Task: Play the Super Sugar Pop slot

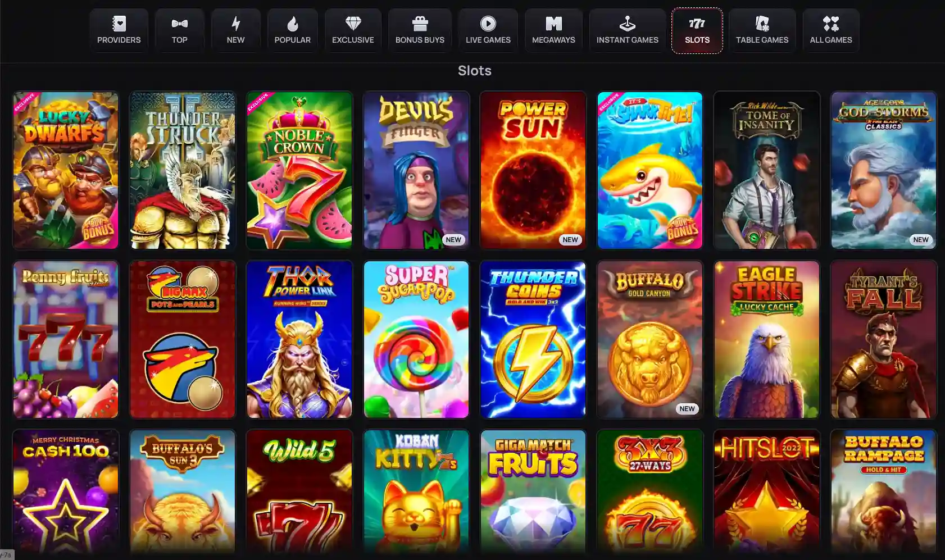Action: tap(416, 339)
